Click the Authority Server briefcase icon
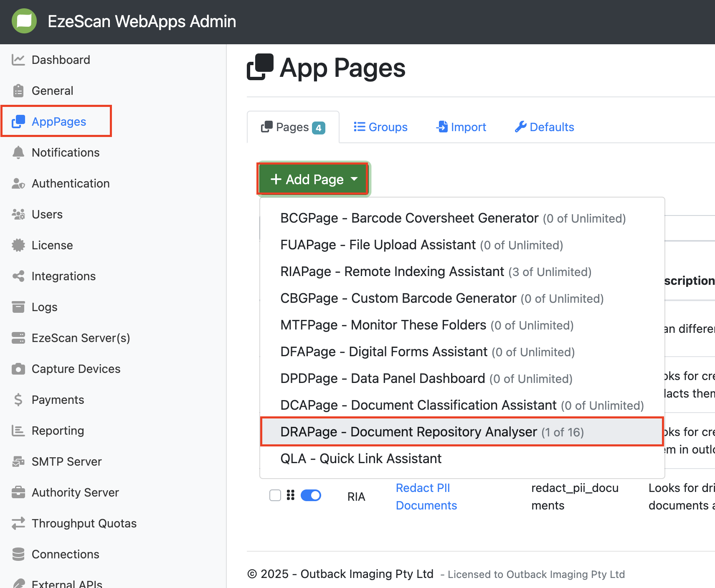The image size is (715, 588). [18, 492]
